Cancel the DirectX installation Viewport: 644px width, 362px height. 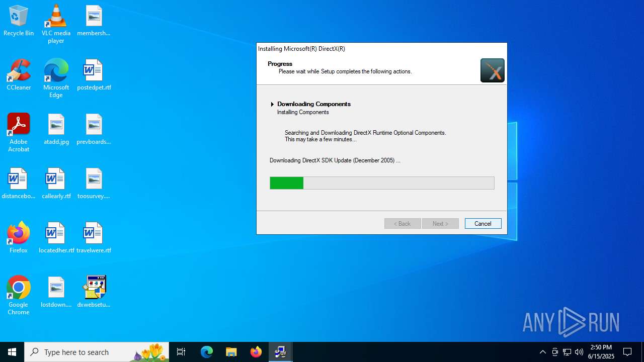click(483, 224)
